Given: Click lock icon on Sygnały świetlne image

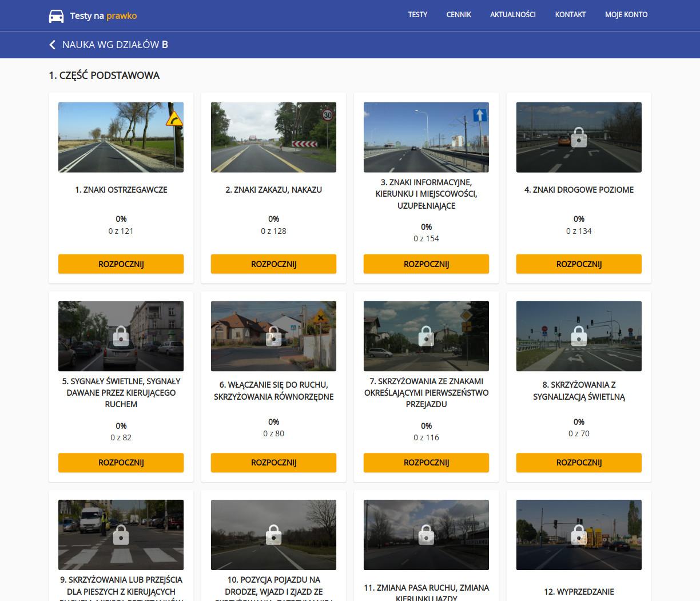Looking at the screenshot, I should coord(121,336).
